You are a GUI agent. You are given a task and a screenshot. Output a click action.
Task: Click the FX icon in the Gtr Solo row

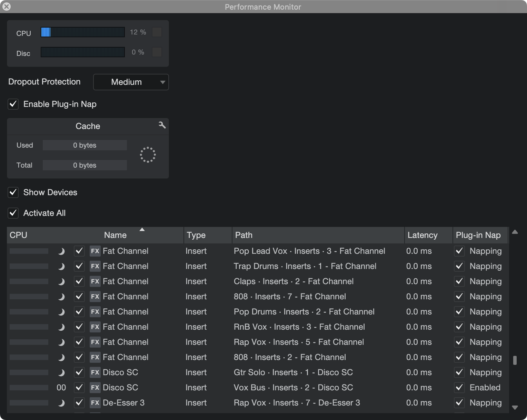click(x=95, y=372)
